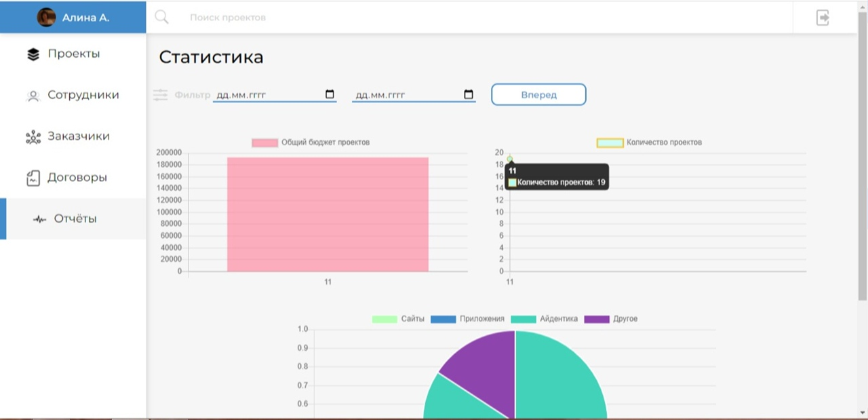Click the logout icon in top bar
This screenshot has width=868, height=420.
pyautogui.click(x=823, y=17)
